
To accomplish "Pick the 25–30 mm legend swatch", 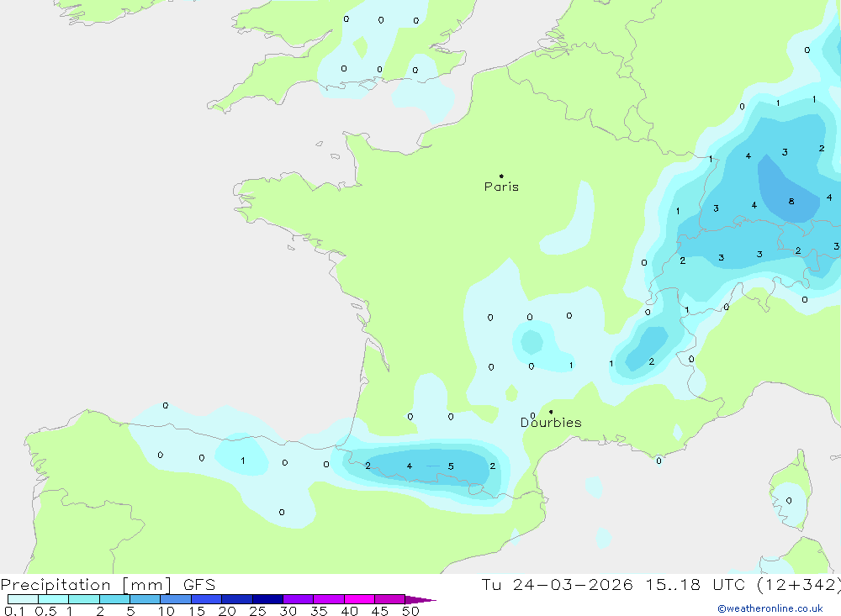I will (267, 599).
